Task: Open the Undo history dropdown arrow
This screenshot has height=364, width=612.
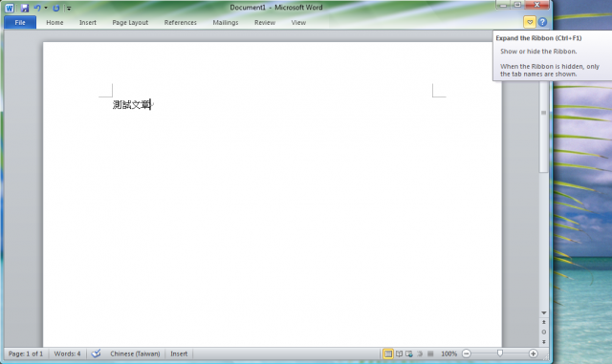Action: (x=46, y=8)
